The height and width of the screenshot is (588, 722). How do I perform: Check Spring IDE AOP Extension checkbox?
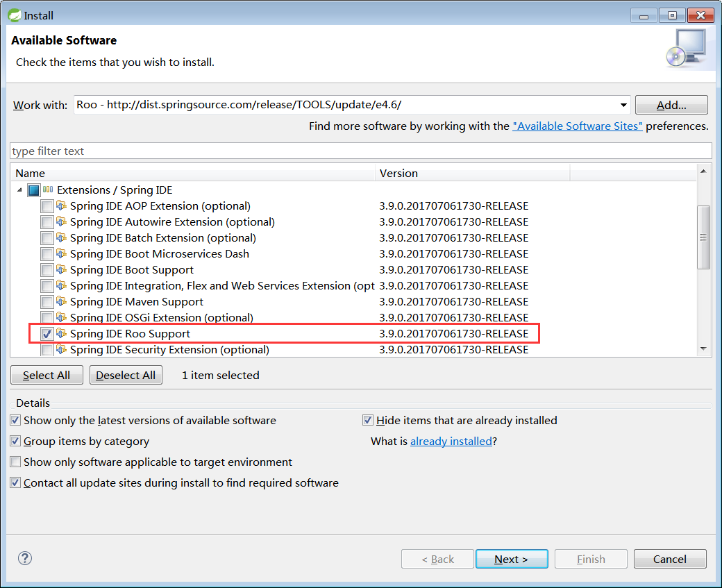coord(47,205)
